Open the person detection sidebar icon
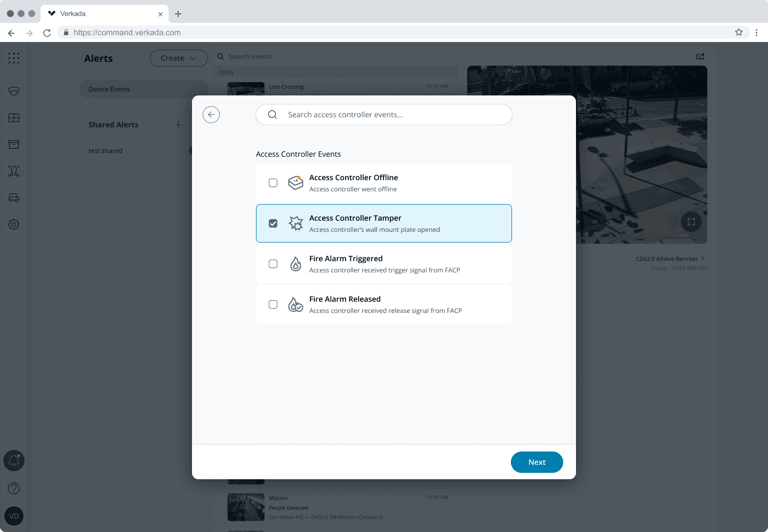The image size is (768, 532). [x=14, y=171]
